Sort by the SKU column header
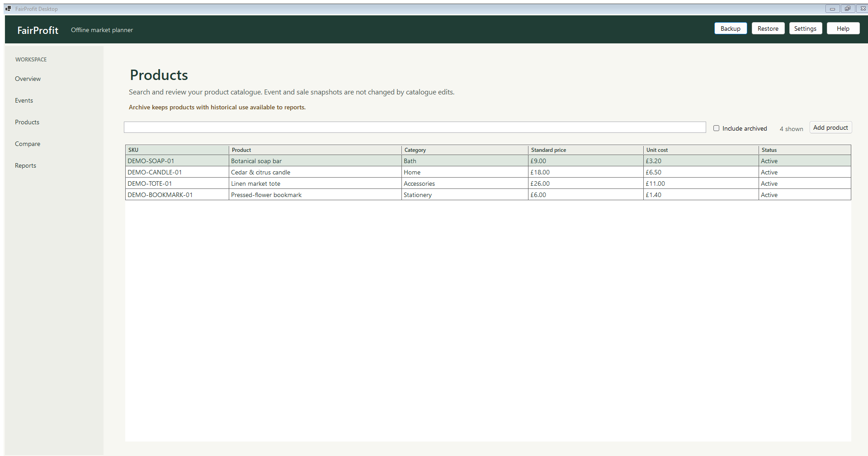This screenshot has width=868, height=456. (x=177, y=150)
